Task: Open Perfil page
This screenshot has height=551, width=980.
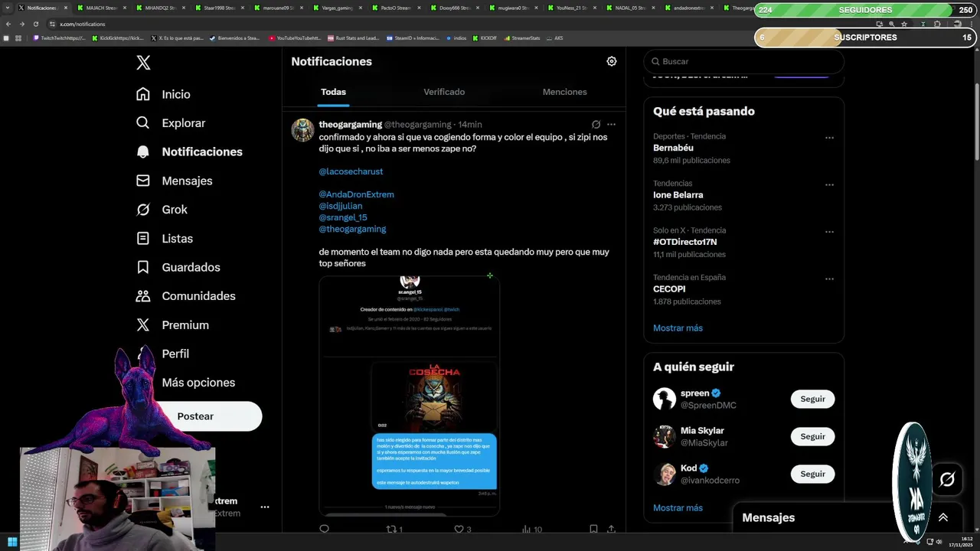Action: pyautogui.click(x=175, y=354)
